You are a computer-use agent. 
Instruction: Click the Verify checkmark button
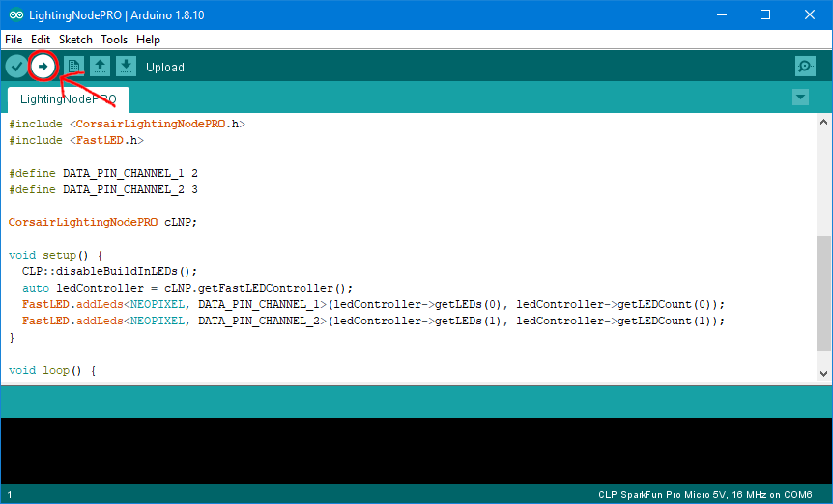[x=16, y=67]
